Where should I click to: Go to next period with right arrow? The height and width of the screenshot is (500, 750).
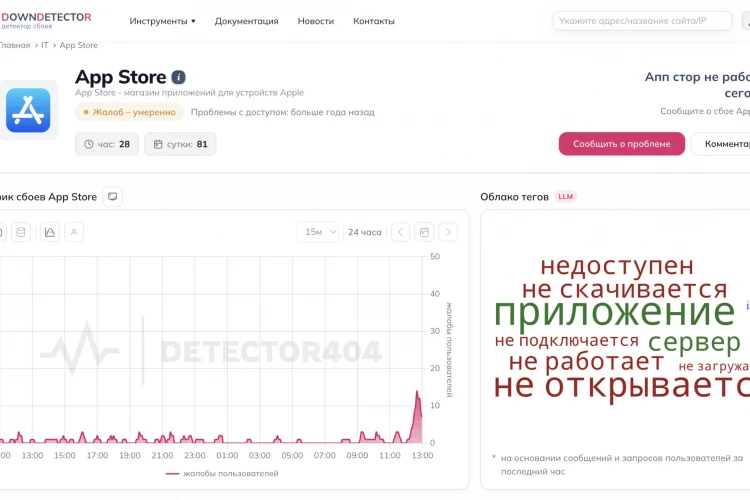pos(448,232)
